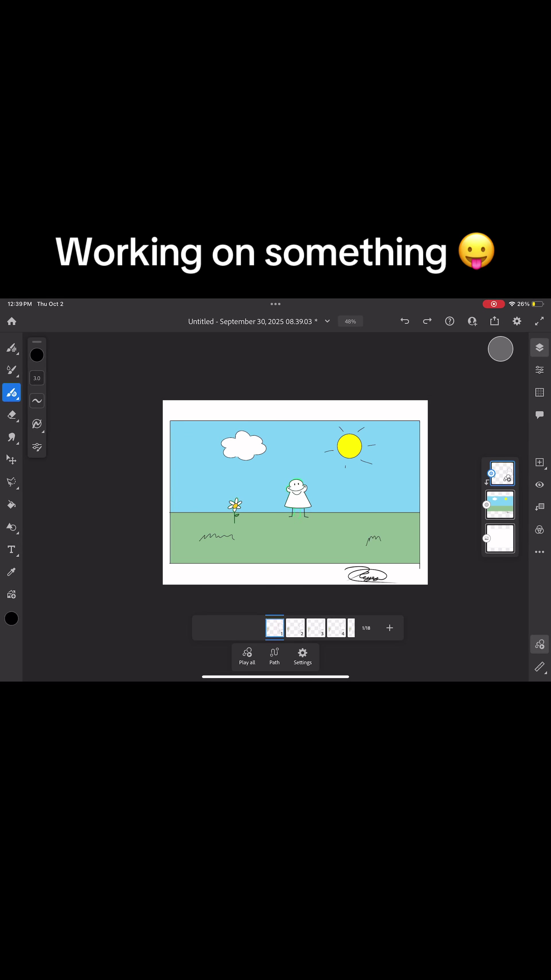Tap the red screen recording indicator

[x=494, y=304]
